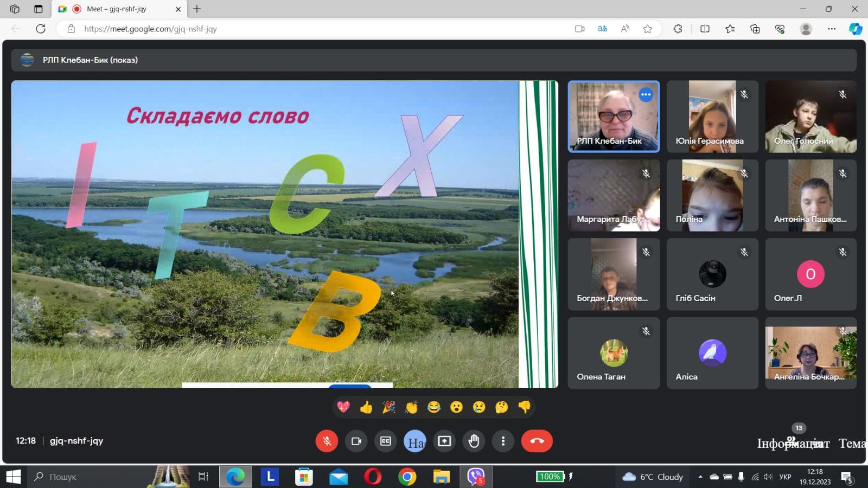868x488 pixels.
Task: Leave the call with red hang-up button
Action: 537,441
